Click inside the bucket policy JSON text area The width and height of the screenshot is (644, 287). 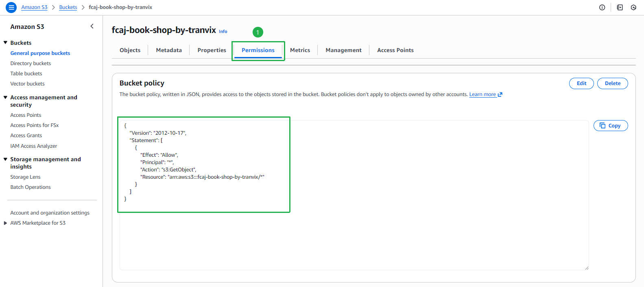(x=354, y=195)
